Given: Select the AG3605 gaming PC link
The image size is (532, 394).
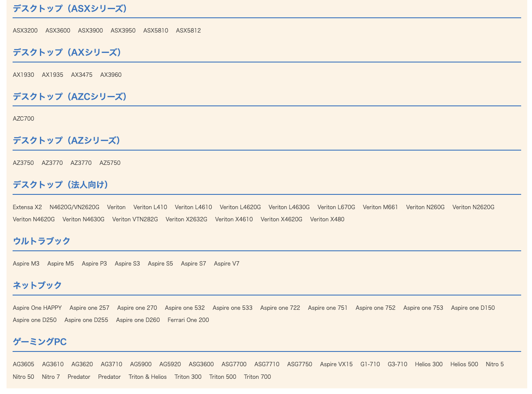Looking at the screenshot, I should click(x=23, y=364).
